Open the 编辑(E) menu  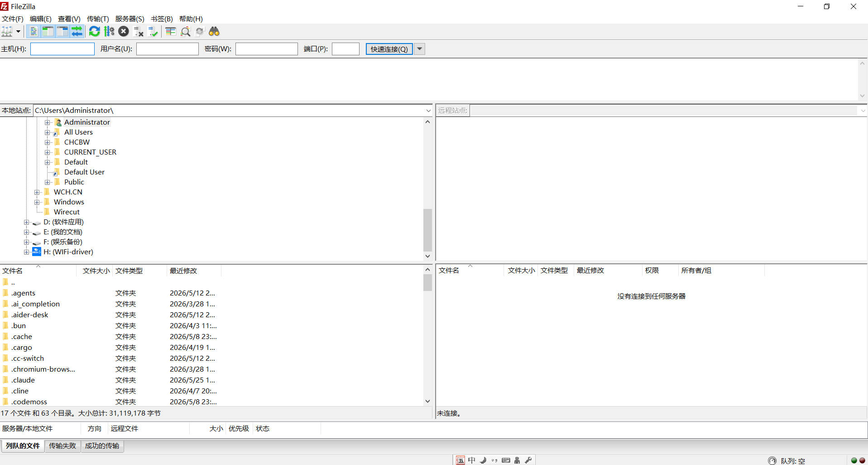[x=41, y=19]
